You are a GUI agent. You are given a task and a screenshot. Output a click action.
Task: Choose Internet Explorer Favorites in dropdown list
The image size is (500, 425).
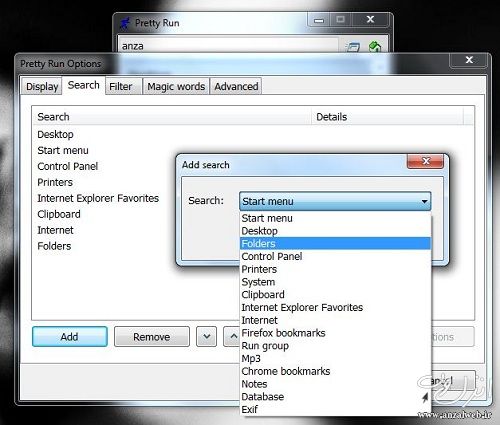pos(335,307)
